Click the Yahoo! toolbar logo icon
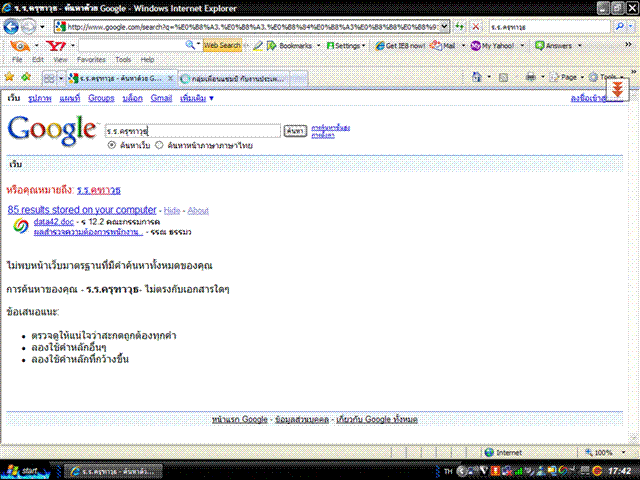Viewport: 640px width, 480px height. pyautogui.click(x=56, y=46)
